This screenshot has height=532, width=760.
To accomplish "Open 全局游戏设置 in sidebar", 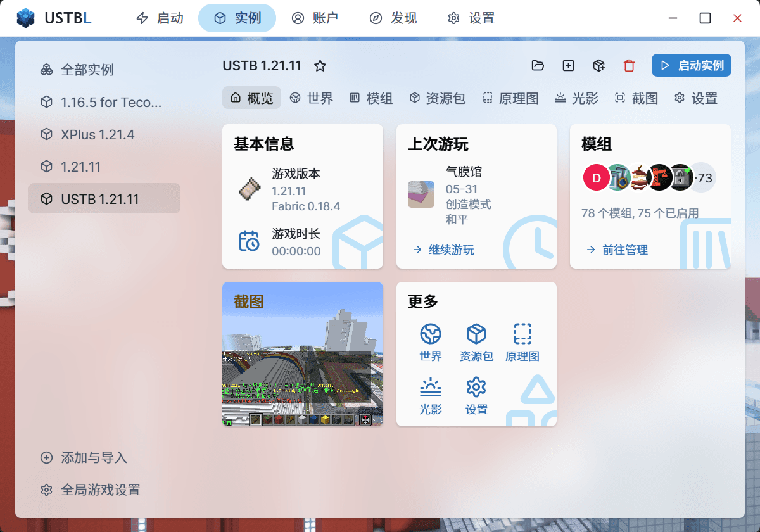I will tap(104, 490).
